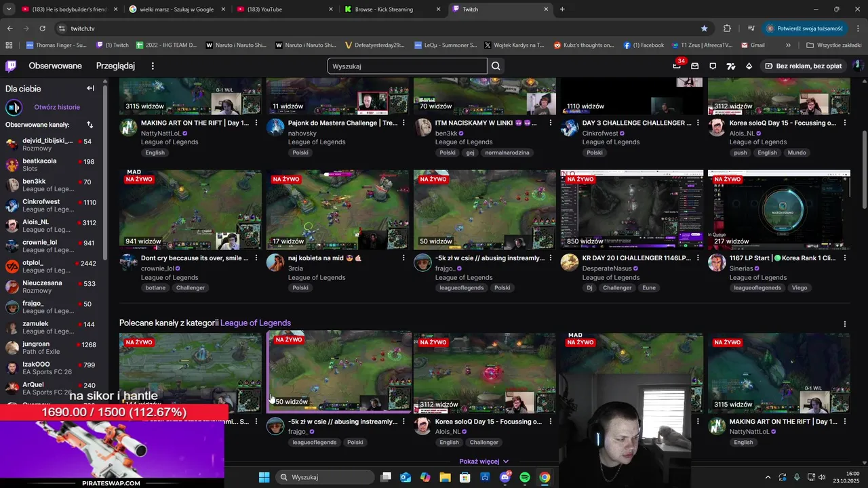The width and height of the screenshot is (868, 488).
Task: Open League of Legends category link in Polecane
Action: click(256, 323)
